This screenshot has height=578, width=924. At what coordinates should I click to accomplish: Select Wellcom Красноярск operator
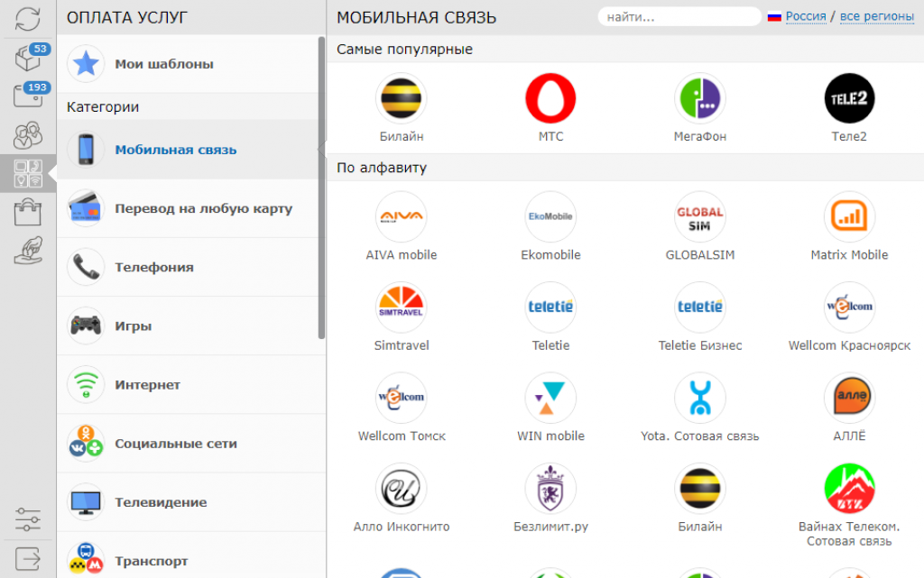coord(849,307)
